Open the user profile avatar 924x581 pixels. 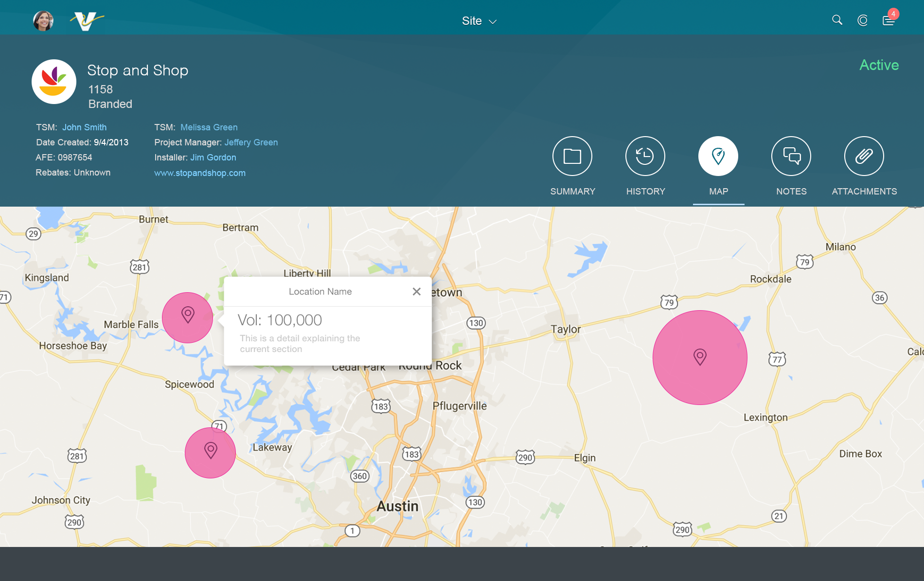tap(43, 21)
